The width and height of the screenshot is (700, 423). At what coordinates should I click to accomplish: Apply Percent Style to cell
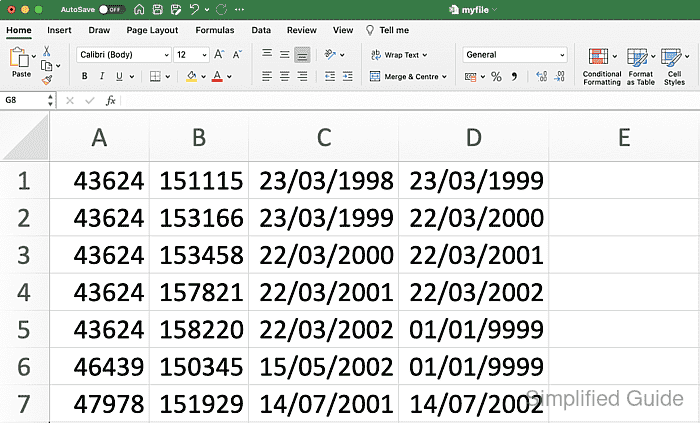tap(496, 76)
